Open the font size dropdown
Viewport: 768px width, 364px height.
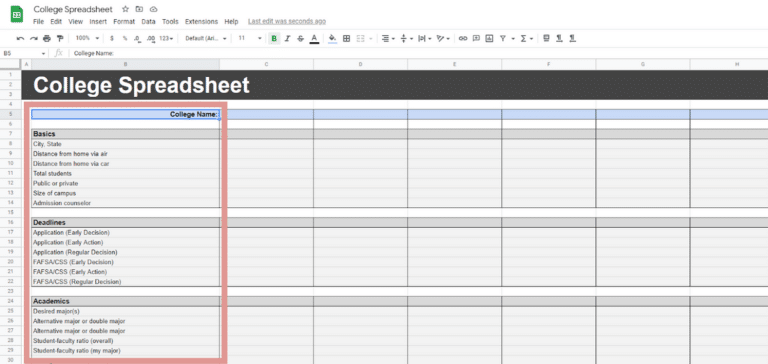click(250, 38)
